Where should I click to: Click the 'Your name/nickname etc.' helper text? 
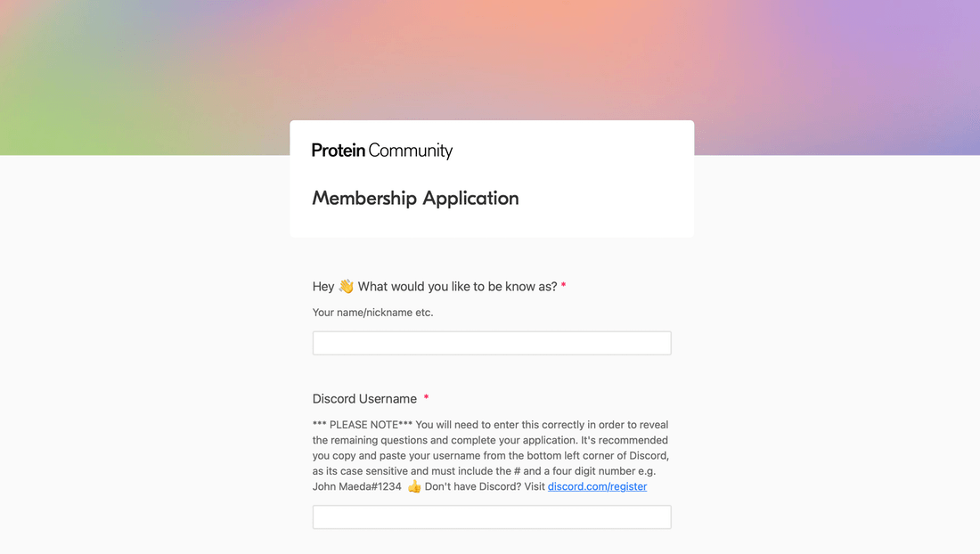tap(372, 313)
